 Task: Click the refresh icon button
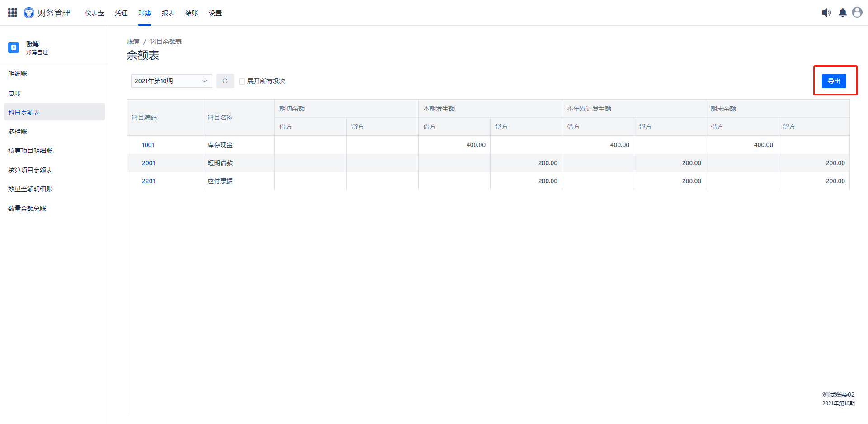point(225,81)
